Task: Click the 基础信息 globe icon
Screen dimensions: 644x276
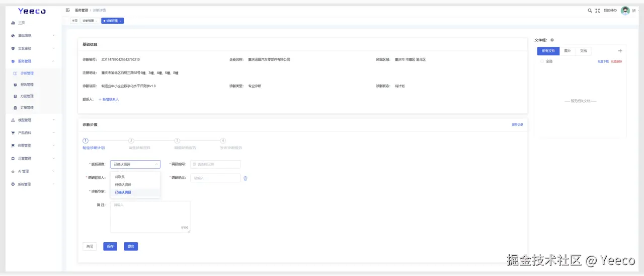Action: click(x=13, y=36)
